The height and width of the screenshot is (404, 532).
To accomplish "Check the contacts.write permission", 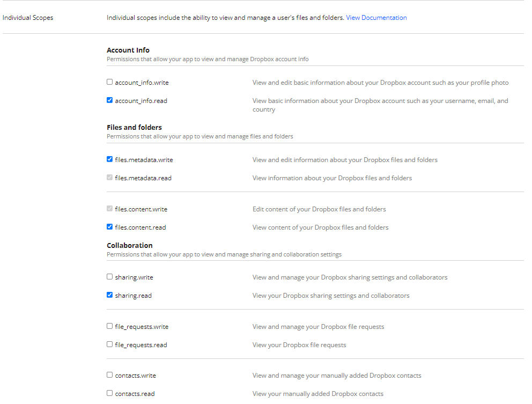I will [109, 375].
